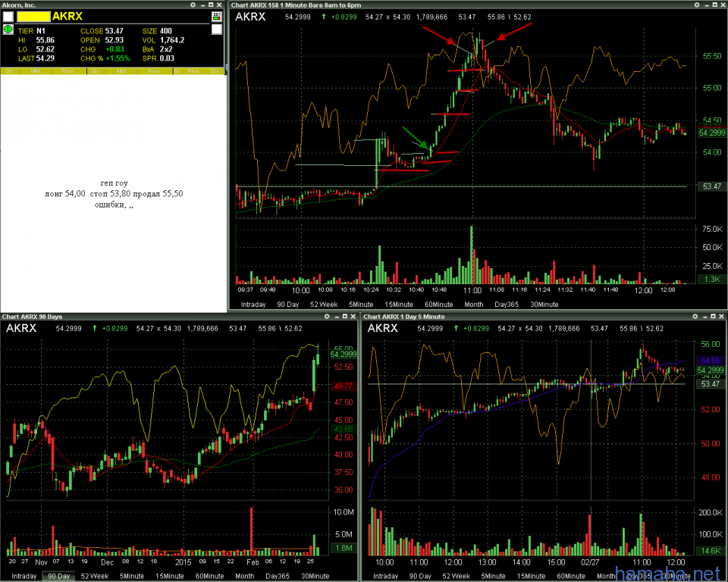Select 5Minute tab in 1 Day 5 Minute chart
The width and height of the screenshot is (728, 582).
point(493,576)
